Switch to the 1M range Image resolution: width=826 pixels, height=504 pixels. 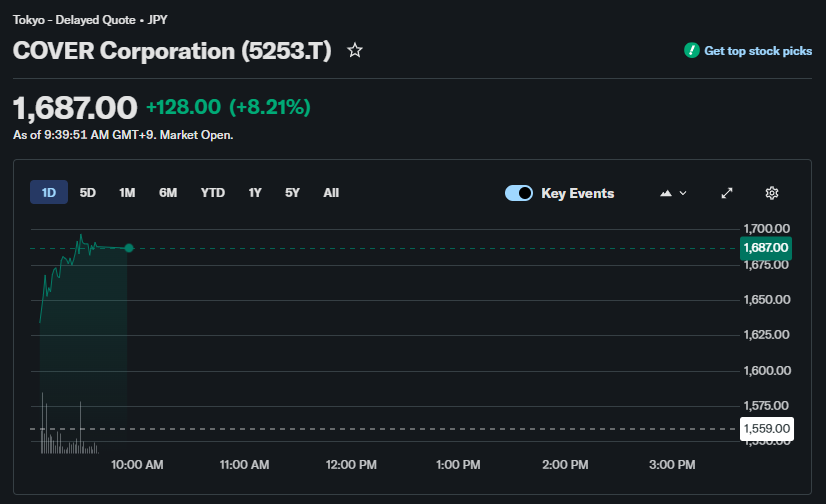(127, 193)
